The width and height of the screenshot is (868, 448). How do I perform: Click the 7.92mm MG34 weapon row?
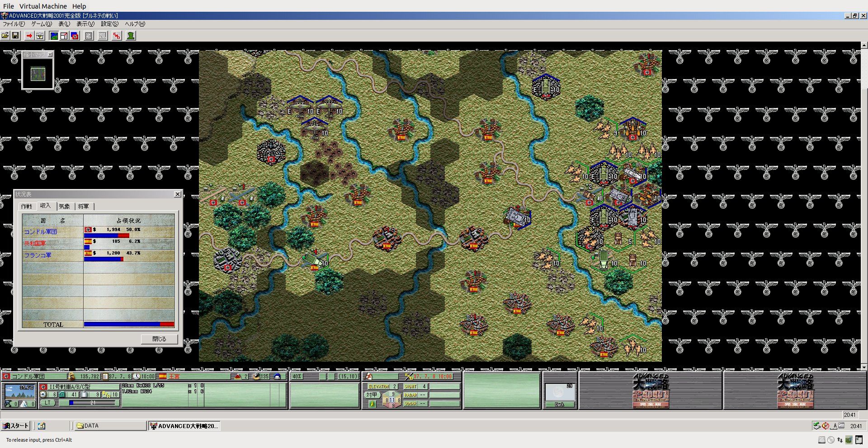click(x=163, y=391)
